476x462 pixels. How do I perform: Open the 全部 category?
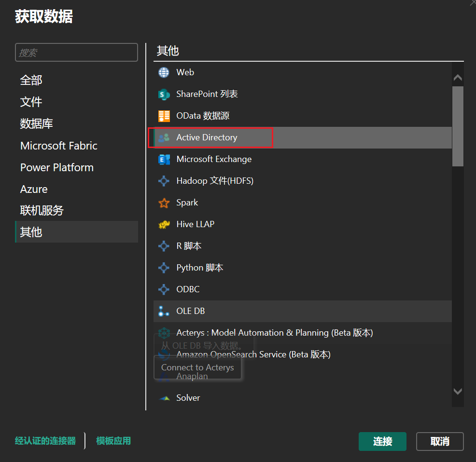pos(76,81)
